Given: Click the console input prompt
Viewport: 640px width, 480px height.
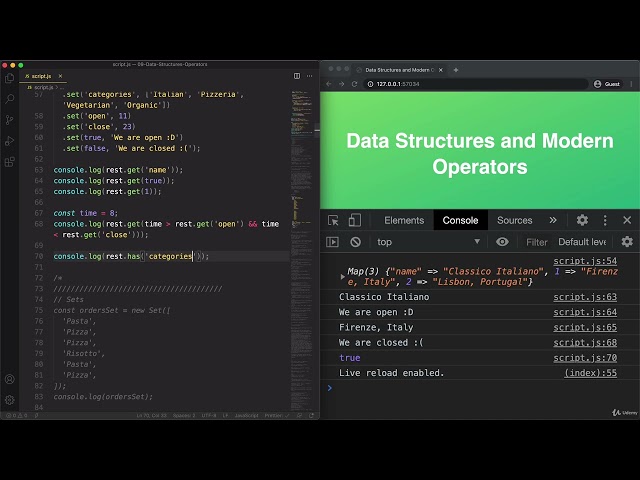Looking at the screenshot, I should (x=480, y=388).
